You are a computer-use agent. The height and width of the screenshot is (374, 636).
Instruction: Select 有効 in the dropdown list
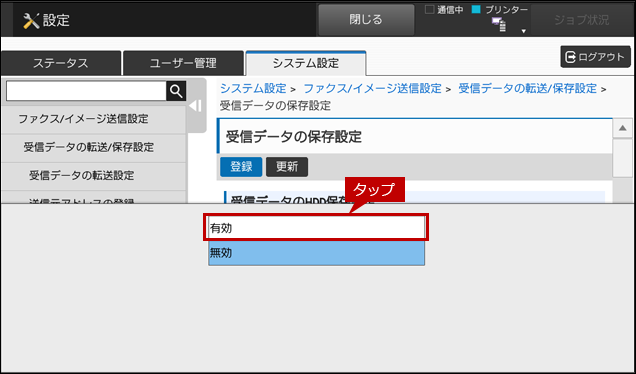coord(316,228)
